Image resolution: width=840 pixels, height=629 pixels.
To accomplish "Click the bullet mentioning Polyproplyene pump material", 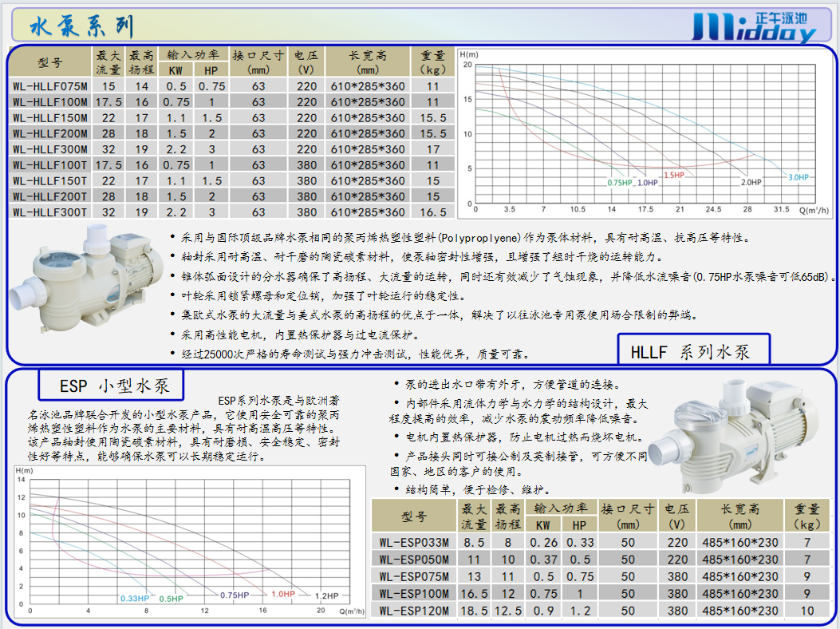I will tap(461, 238).
